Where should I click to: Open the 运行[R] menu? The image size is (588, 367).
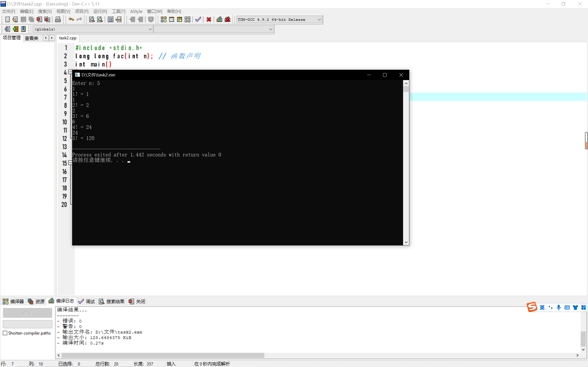100,11
